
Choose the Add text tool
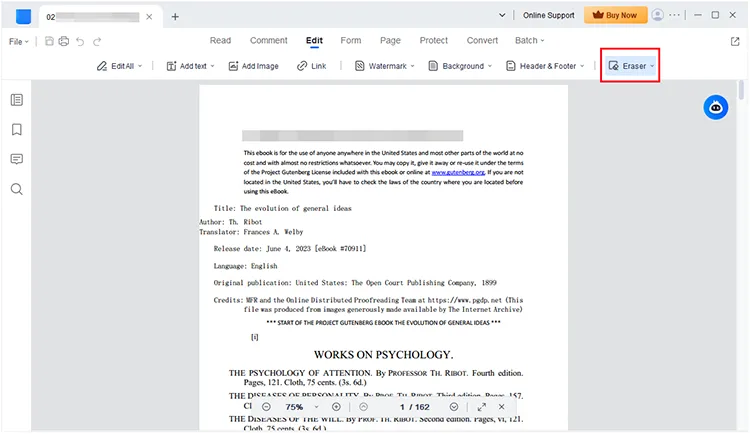187,66
